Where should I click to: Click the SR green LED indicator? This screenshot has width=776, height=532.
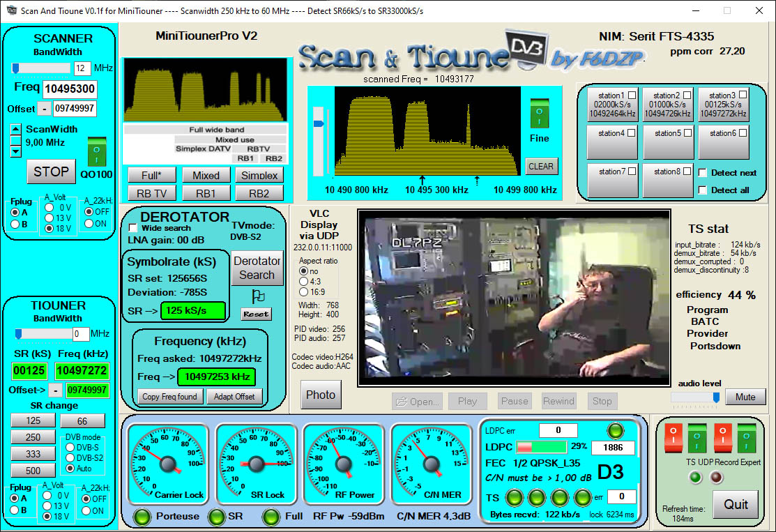click(216, 517)
